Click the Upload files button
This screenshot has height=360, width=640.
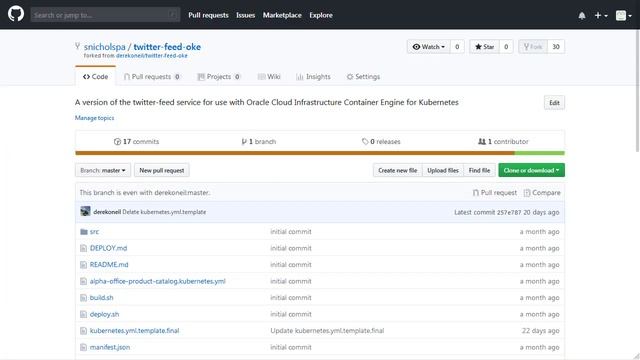click(443, 170)
